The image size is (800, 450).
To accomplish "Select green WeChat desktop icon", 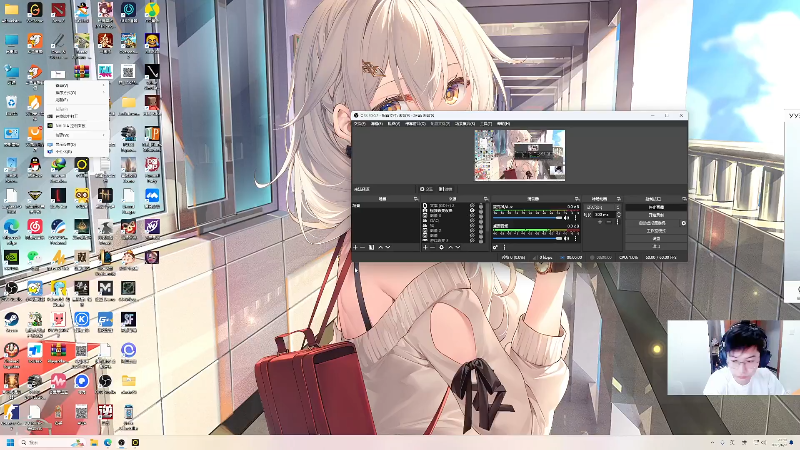I will coord(35,257).
